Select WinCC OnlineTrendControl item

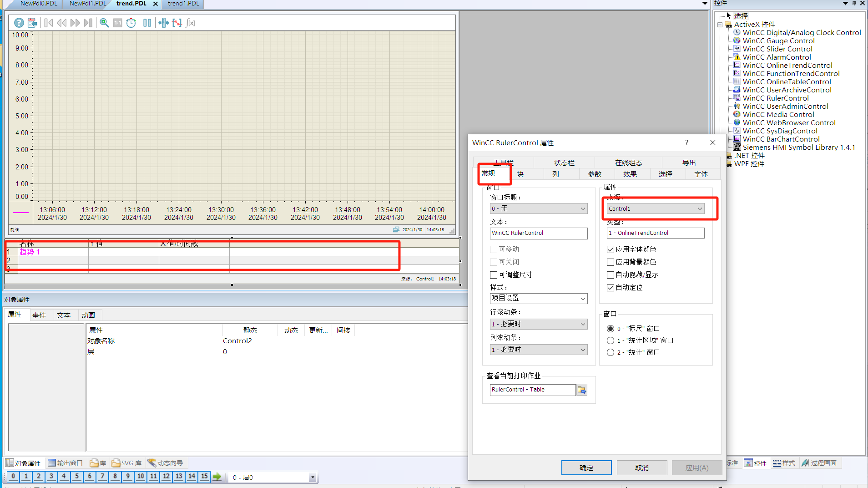click(787, 66)
